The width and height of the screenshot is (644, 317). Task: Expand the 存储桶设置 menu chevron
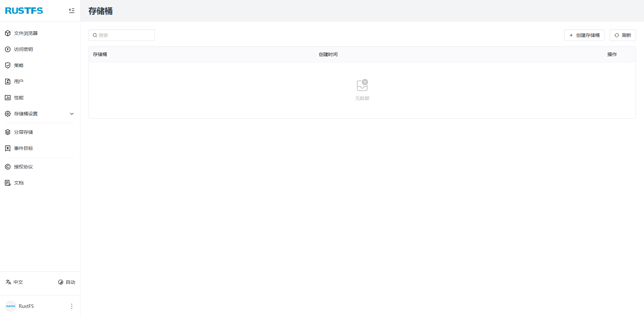click(72, 114)
